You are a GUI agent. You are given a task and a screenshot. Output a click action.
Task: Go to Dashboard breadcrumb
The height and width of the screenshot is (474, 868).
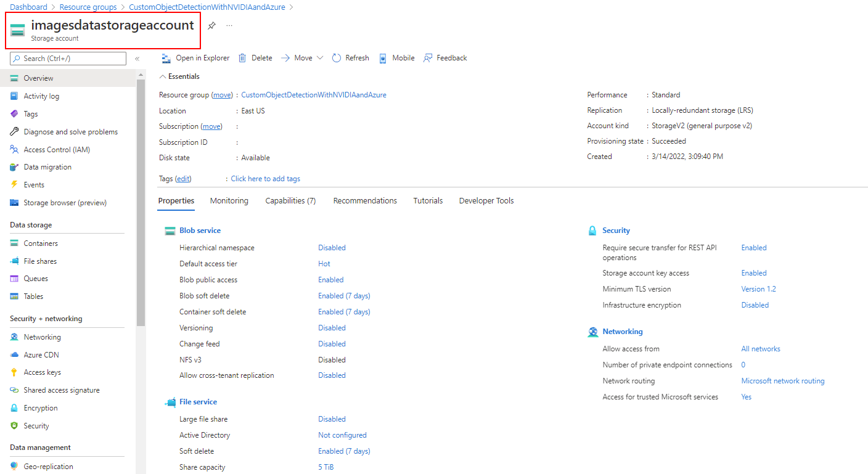pos(28,7)
